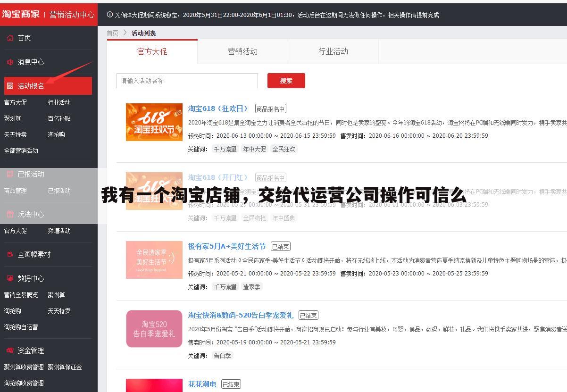This screenshot has height=392, width=567.
Task: Open the 淘宝618（狂欢日） activity link
Action: pyautogui.click(x=218, y=108)
